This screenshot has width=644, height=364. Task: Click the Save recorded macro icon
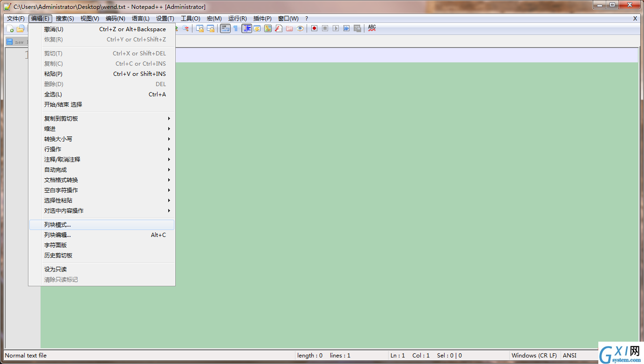click(357, 28)
